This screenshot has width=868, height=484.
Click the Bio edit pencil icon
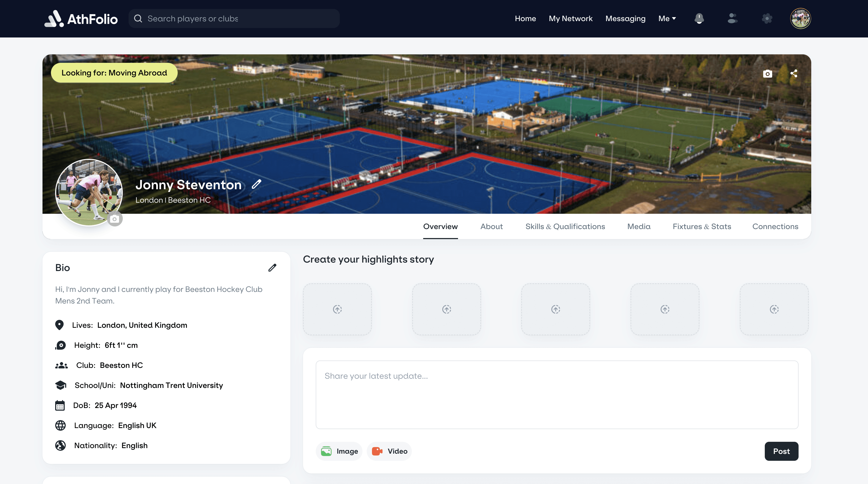(272, 268)
